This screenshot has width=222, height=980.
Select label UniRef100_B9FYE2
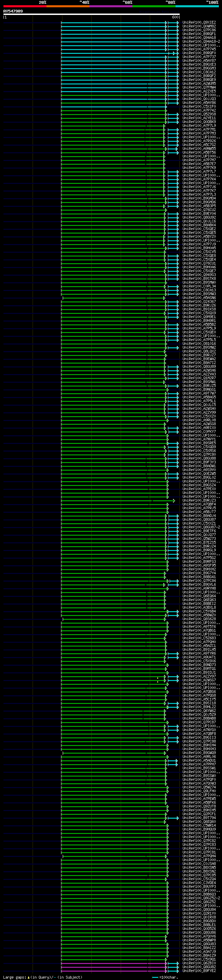[199, 971]
